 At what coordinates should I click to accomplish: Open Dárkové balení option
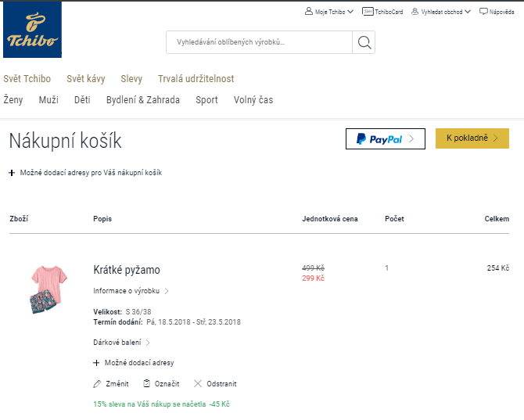(x=122, y=343)
